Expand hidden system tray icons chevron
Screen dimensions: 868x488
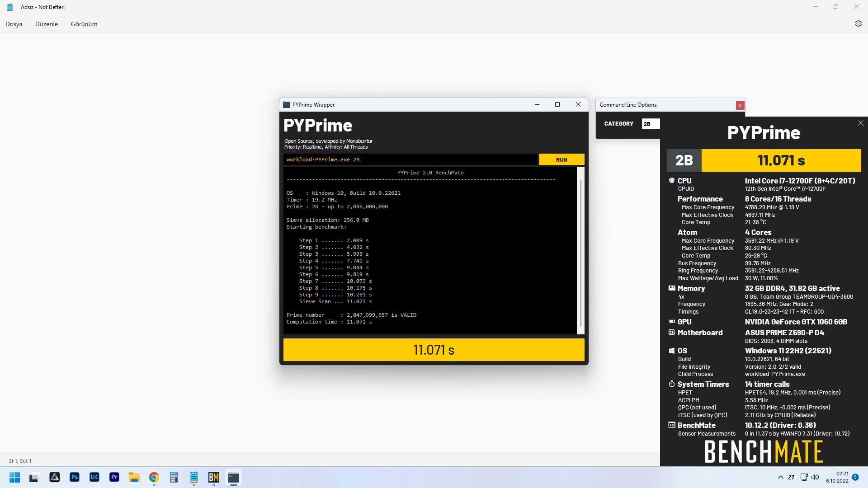[x=781, y=477]
